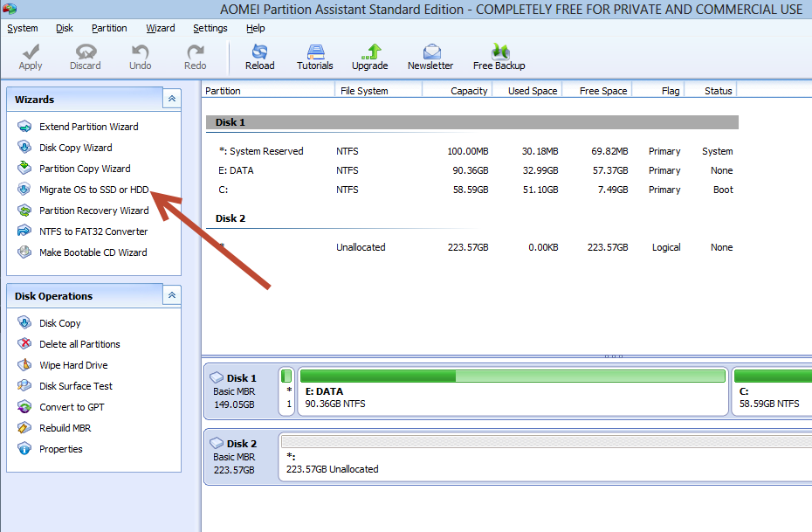Click the Undo toolbar icon
The image size is (812, 532).
click(140, 52)
